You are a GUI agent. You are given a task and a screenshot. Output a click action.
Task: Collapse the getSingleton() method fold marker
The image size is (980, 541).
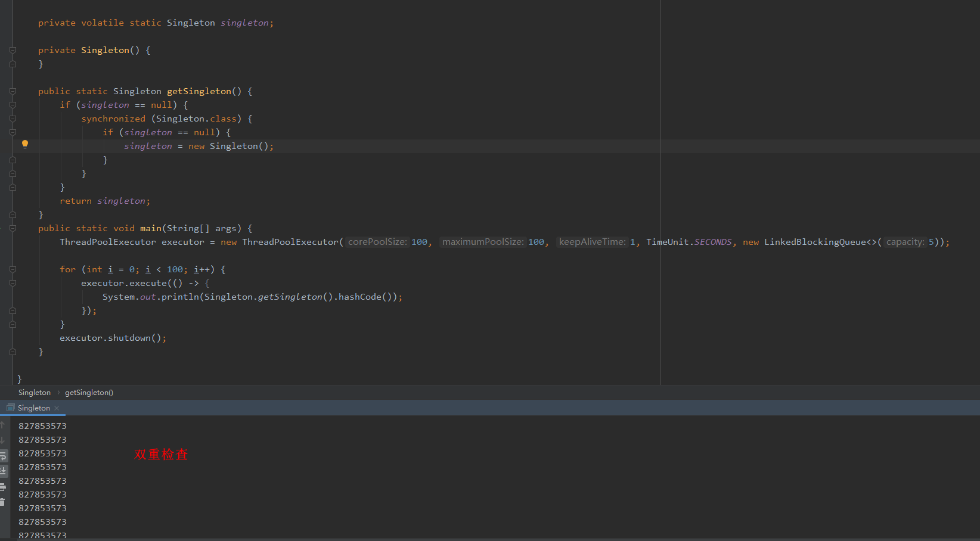(x=13, y=91)
